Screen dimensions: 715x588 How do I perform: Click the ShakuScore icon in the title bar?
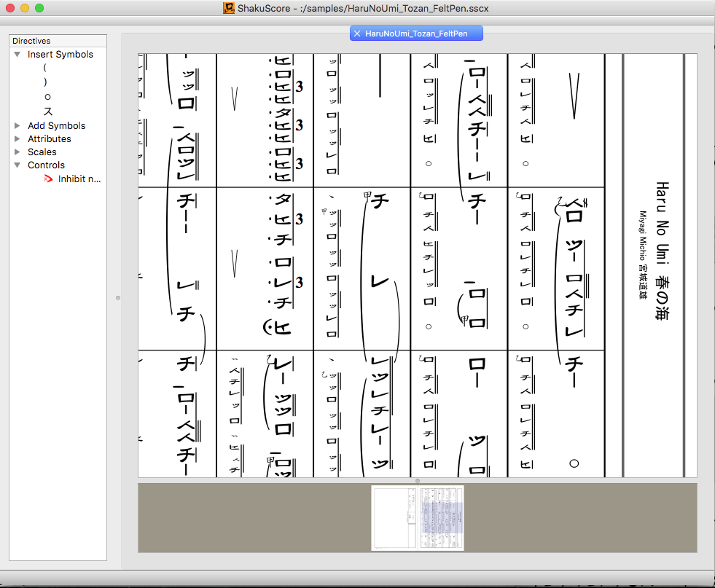tap(227, 8)
